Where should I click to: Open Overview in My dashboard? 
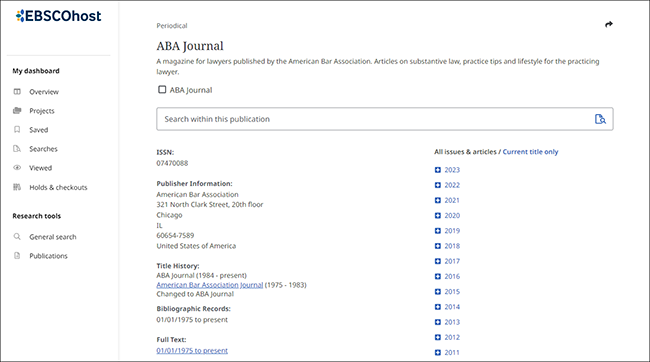coord(44,92)
